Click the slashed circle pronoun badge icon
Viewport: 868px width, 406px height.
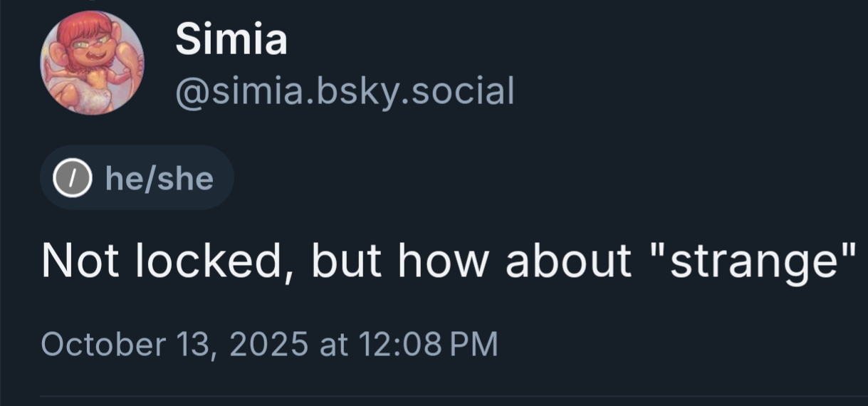[x=73, y=178]
